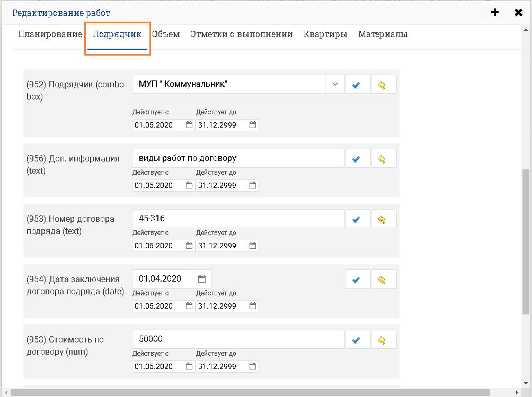Viewport: 532px width, 397px height.
Task: Open the Объем tab
Action: click(x=166, y=34)
